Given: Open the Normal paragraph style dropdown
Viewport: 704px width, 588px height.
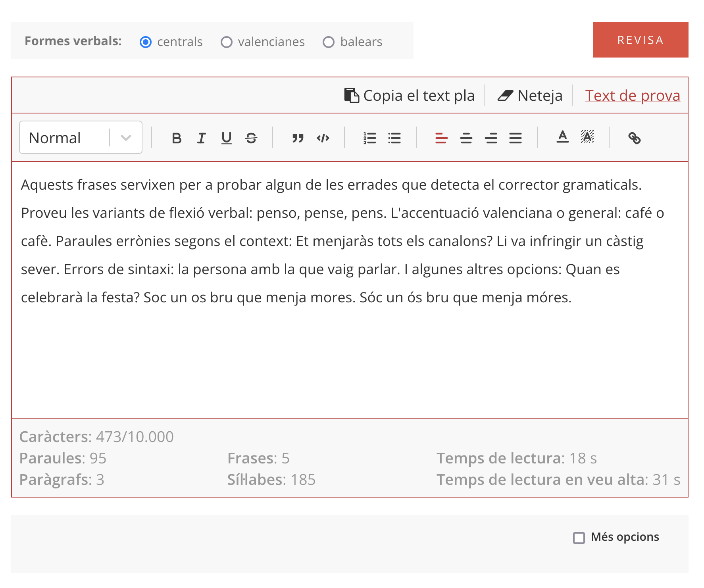Looking at the screenshot, I should [x=81, y=138].
